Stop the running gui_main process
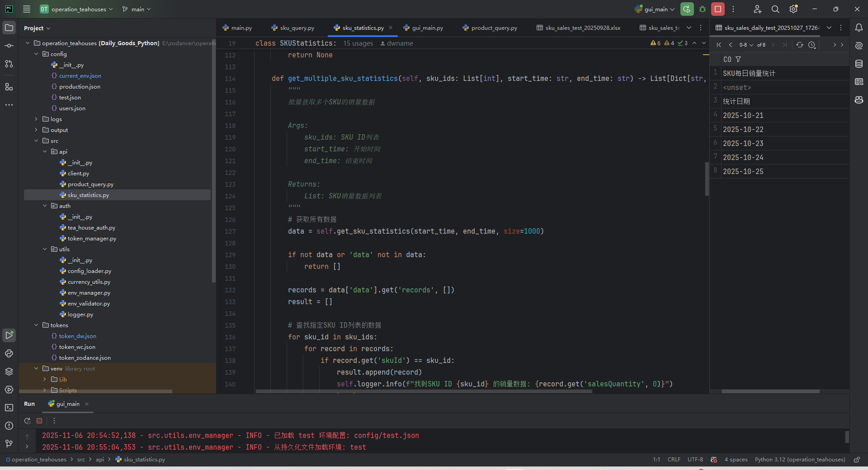This screenshot has height=470, width=868. click(x=718, y=9)
